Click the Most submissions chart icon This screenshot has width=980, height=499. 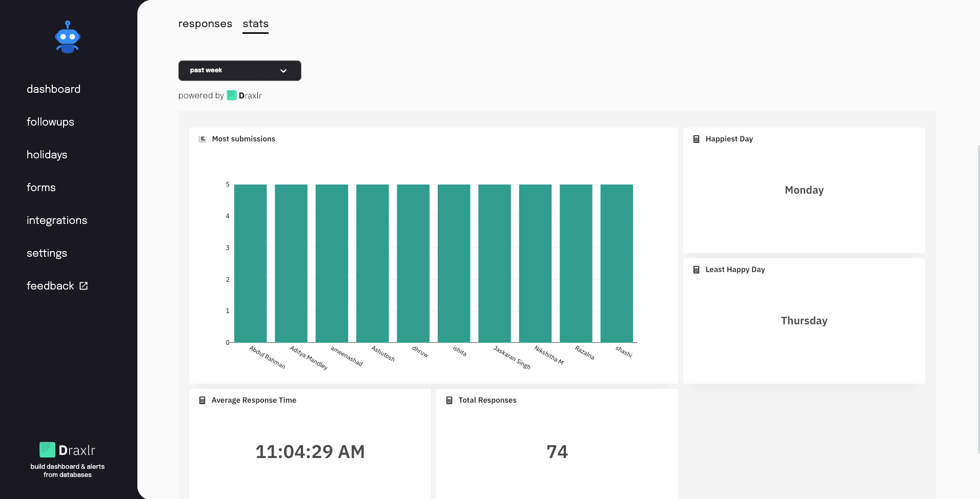(202, 139)
